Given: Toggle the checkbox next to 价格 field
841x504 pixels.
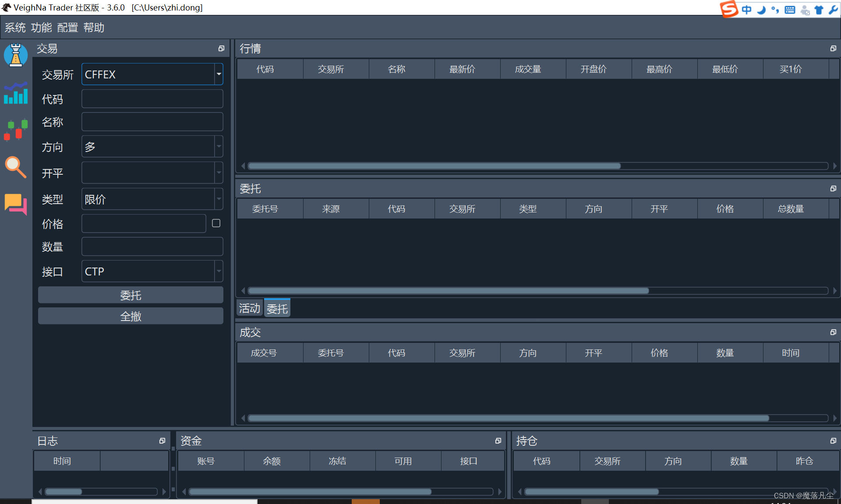Looking at the screenshot, I should click(216, 223).
